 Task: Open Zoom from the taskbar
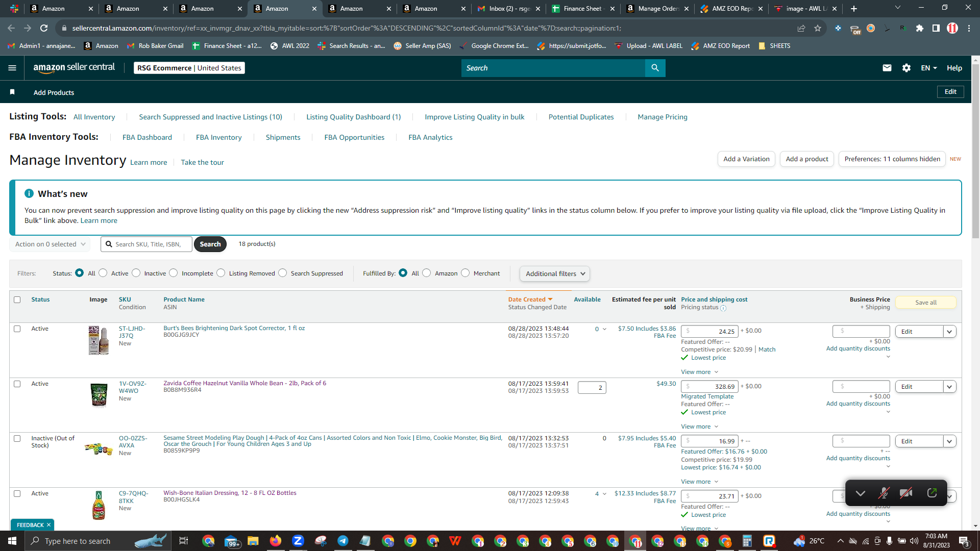pos(298,541)
